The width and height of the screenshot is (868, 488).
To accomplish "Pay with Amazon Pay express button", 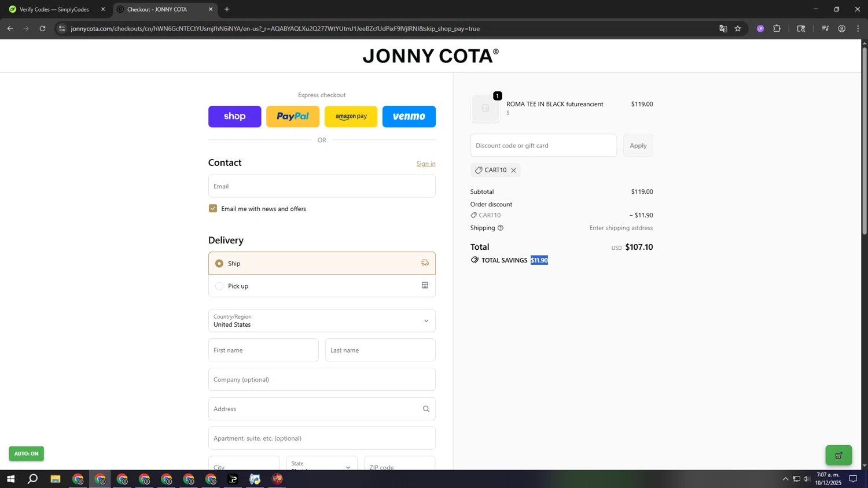I will coord(351,117).
